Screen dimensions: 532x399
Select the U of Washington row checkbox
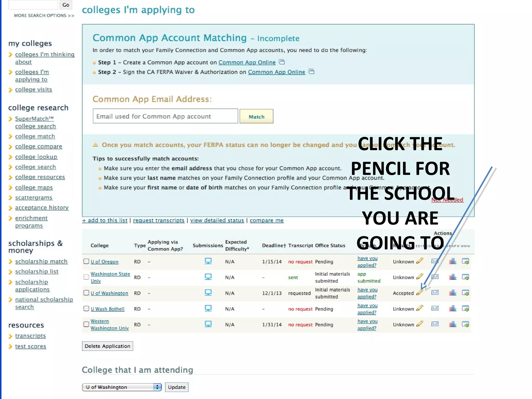click(86, 293)
